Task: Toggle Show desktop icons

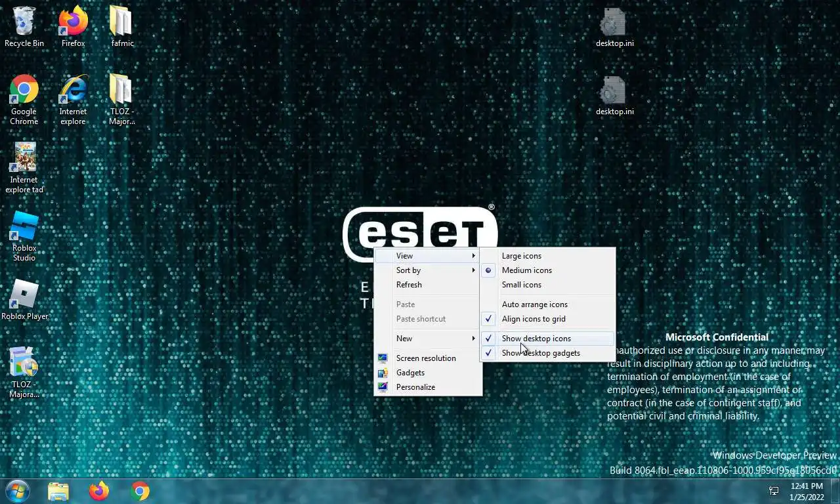Action: tap(548, 339)
